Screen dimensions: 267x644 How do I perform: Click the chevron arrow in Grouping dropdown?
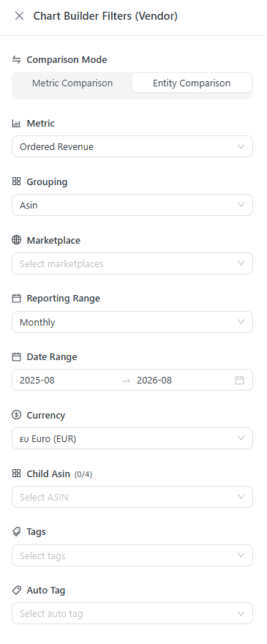click(241, 205)
